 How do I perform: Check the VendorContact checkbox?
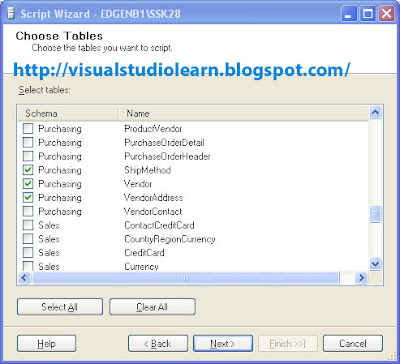(x=28, y=211)
